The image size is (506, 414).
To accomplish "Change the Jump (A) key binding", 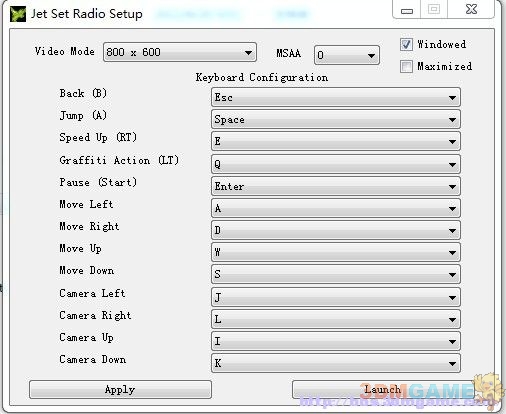I will point(336,120).
